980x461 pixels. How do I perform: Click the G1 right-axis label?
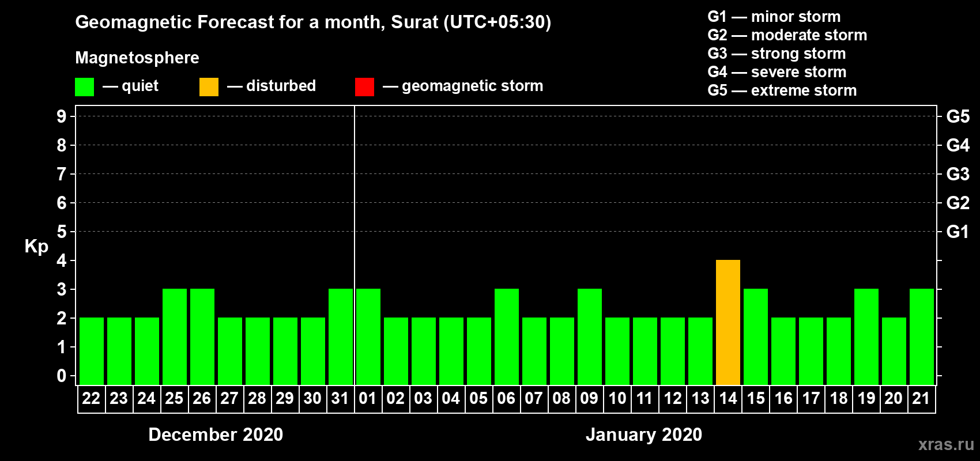point(958,232)
